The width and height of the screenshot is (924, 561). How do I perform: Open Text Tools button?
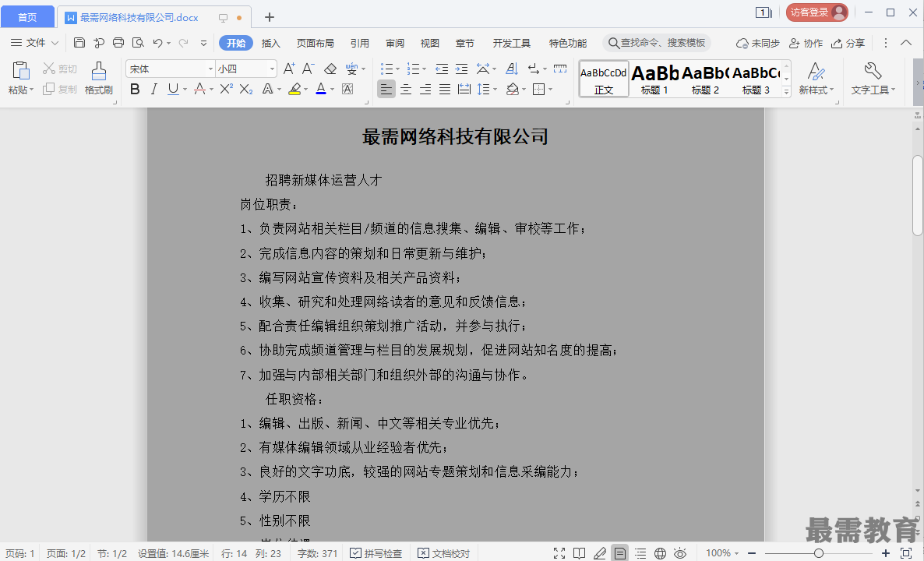click(x=873, y=79)
